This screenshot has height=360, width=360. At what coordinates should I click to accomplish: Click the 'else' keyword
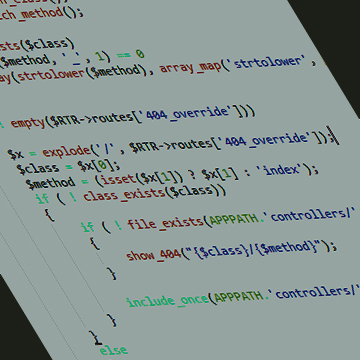coord(113,350)
